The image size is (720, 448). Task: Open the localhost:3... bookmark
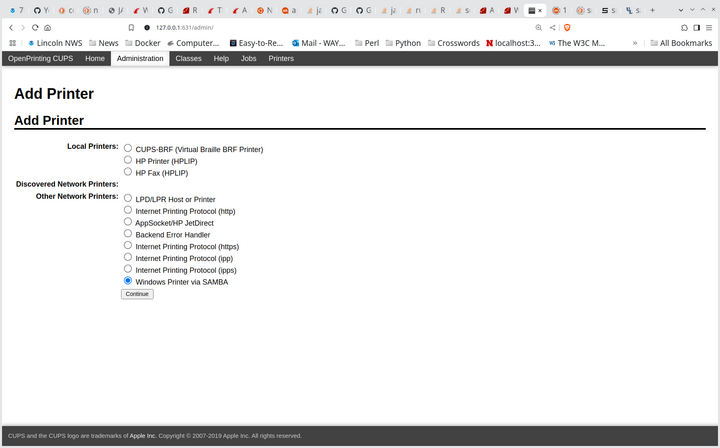tap(513, 43)
